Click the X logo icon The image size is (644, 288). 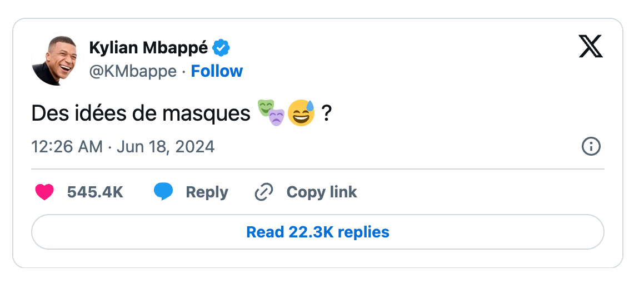[590, 47]
